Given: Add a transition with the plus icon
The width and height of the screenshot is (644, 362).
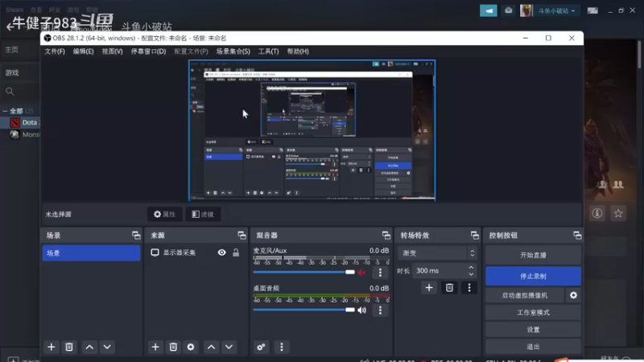Looking at the screenshot, I should (x=429, y=288).
